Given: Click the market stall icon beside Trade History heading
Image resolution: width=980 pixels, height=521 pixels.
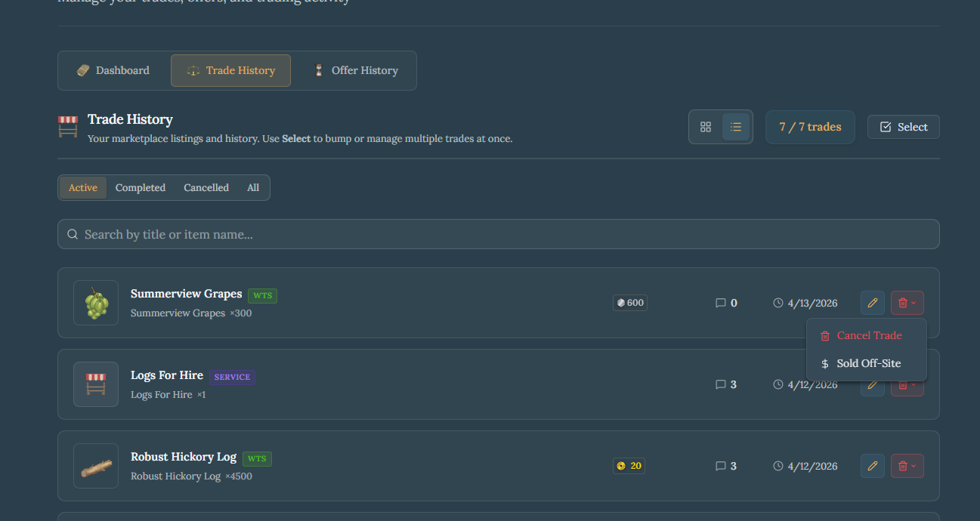Looking at the screenshot, I should point(68,127).
